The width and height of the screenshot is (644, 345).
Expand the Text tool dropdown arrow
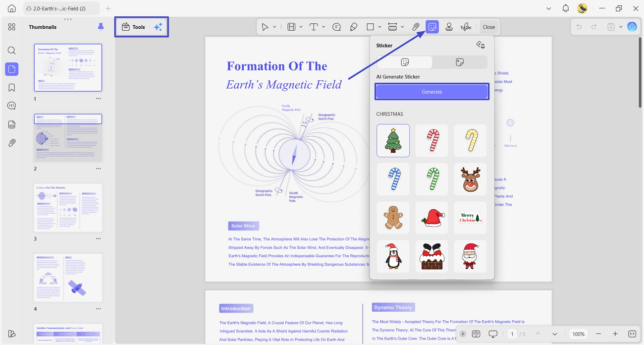tap(323, 27)
